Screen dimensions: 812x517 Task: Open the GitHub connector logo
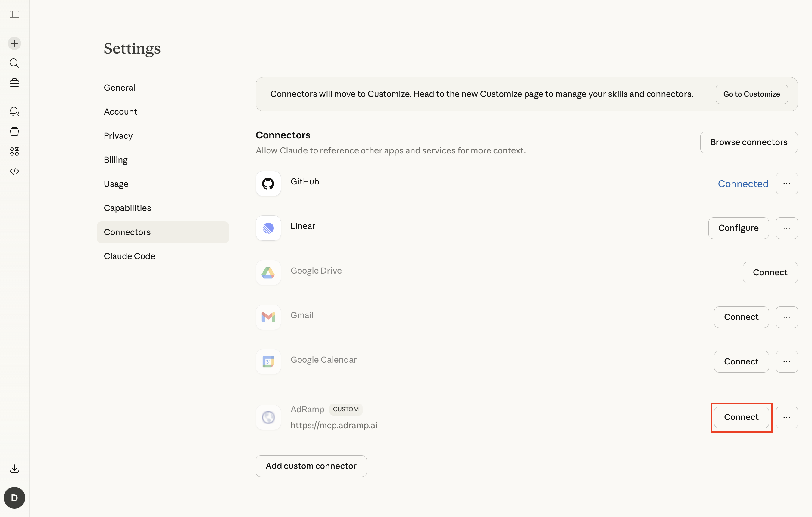coord(268,183)
